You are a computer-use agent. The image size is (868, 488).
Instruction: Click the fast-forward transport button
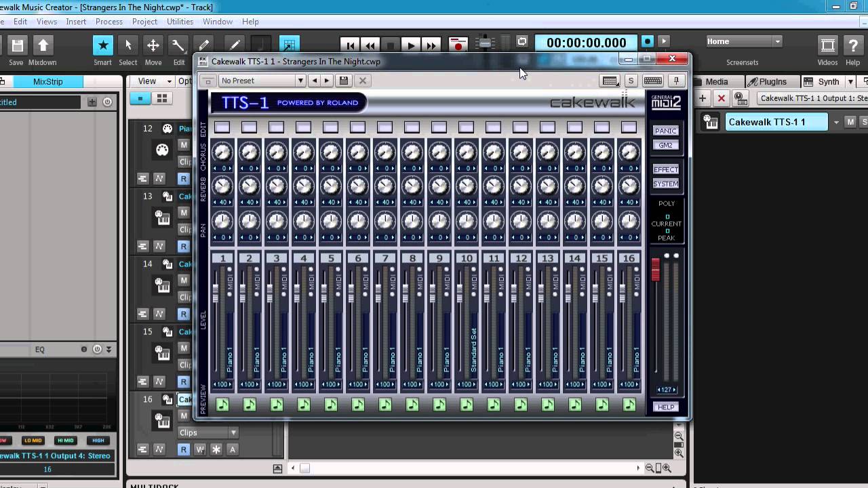tap(431, 45)
